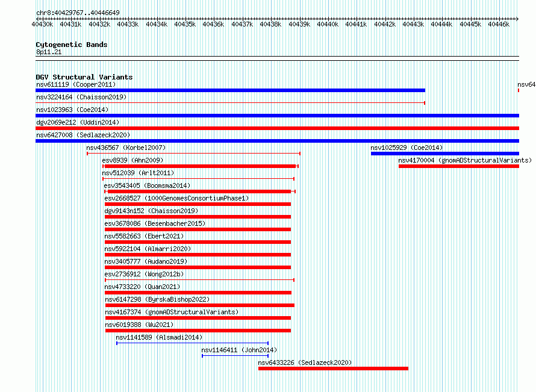Click the 40440k ruler tick label
The image size is (536, 392).
(328, 24)
